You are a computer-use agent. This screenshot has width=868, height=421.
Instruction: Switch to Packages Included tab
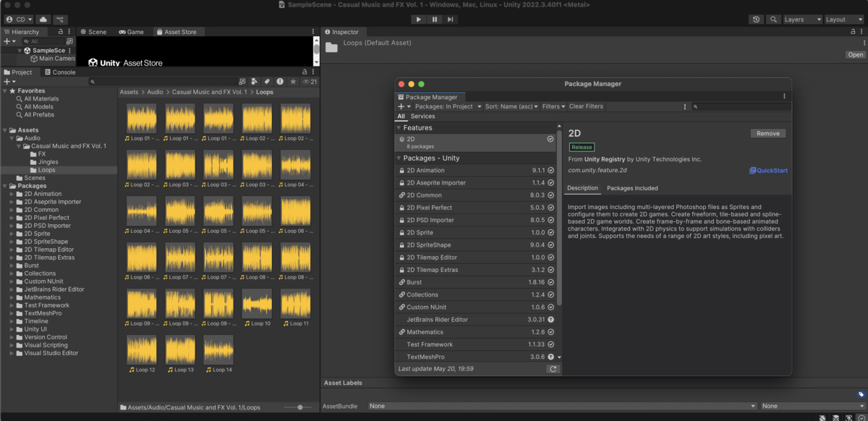coord(632,188)
